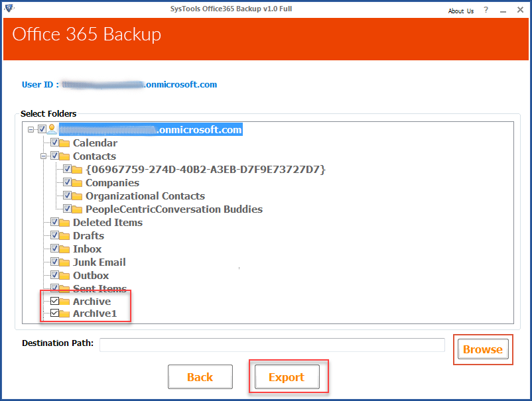Toggle the Deleted Items checkbox
Image resolution: width=532 pixels, height=401 pixels.
click(54, 221)
